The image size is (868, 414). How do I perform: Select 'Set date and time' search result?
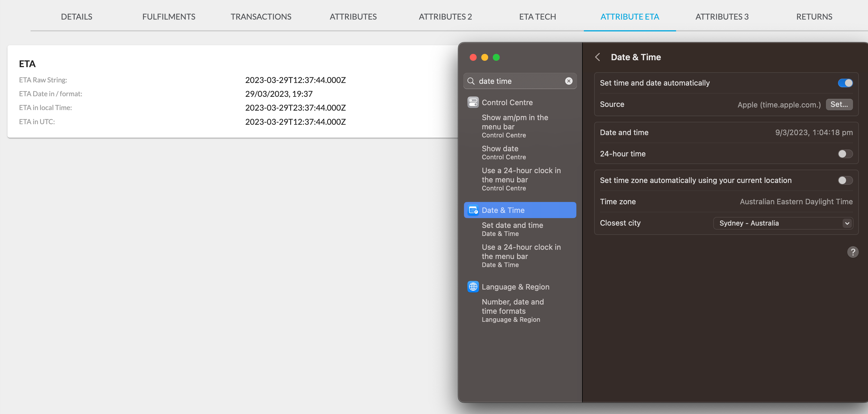pos(512,229)
